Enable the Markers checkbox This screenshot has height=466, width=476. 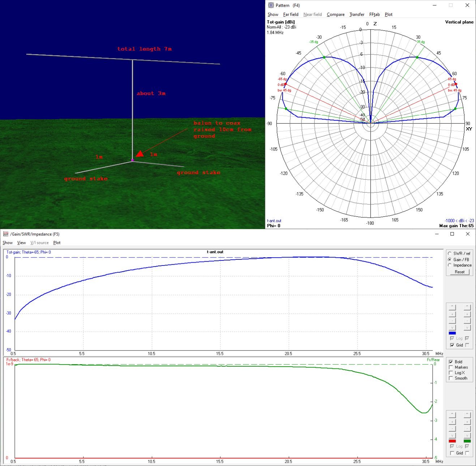[451, 367]
